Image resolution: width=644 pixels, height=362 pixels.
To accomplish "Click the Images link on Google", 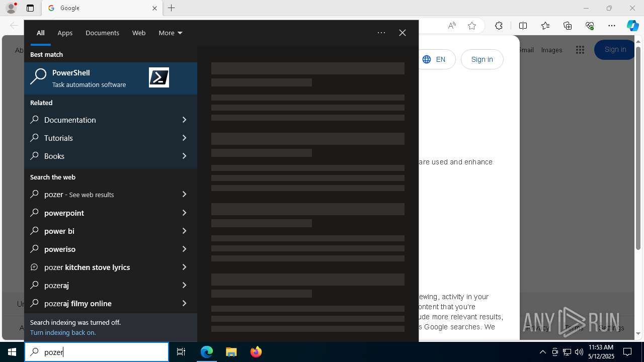I will tap(551, 50).
